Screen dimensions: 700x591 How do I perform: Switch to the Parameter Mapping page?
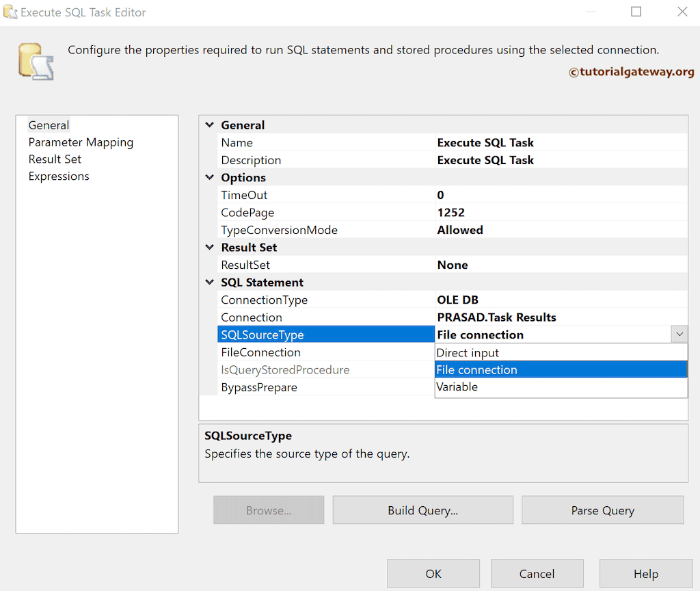tap(81, 142)
